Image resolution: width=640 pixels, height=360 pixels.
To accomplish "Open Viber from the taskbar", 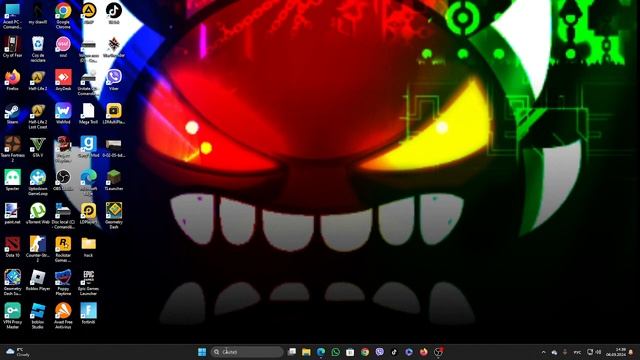I will coord(380,352).
